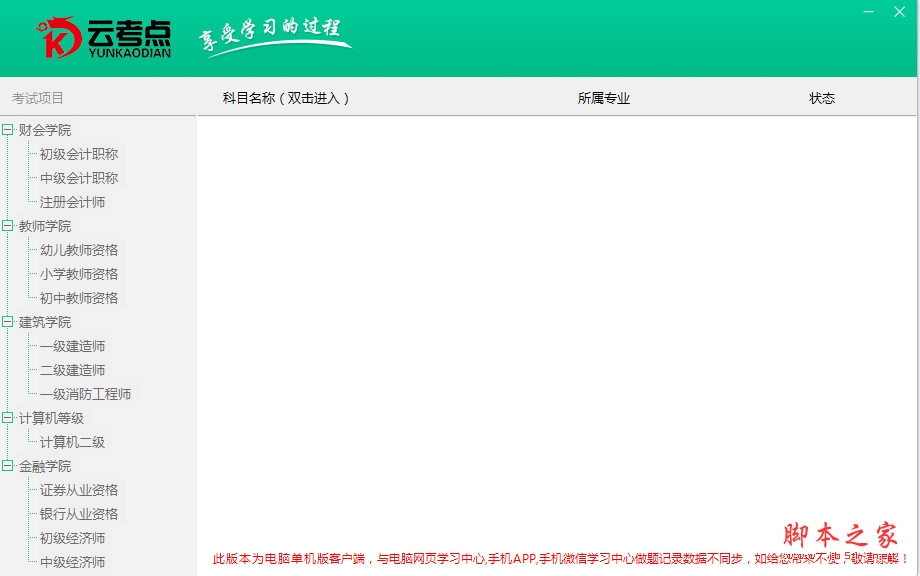
Task: Open the 注册会计师 exam item
Action: (x=73, y=202)
